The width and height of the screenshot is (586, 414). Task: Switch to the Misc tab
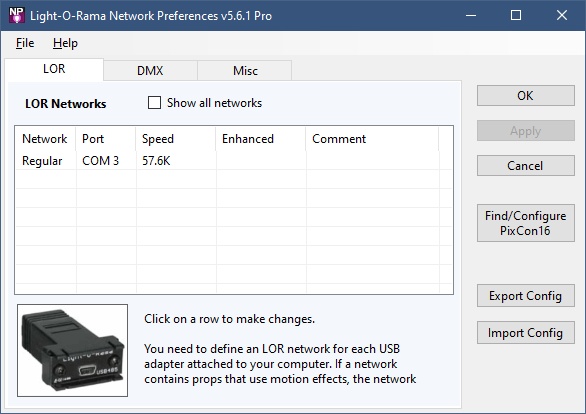coord(245,71)
